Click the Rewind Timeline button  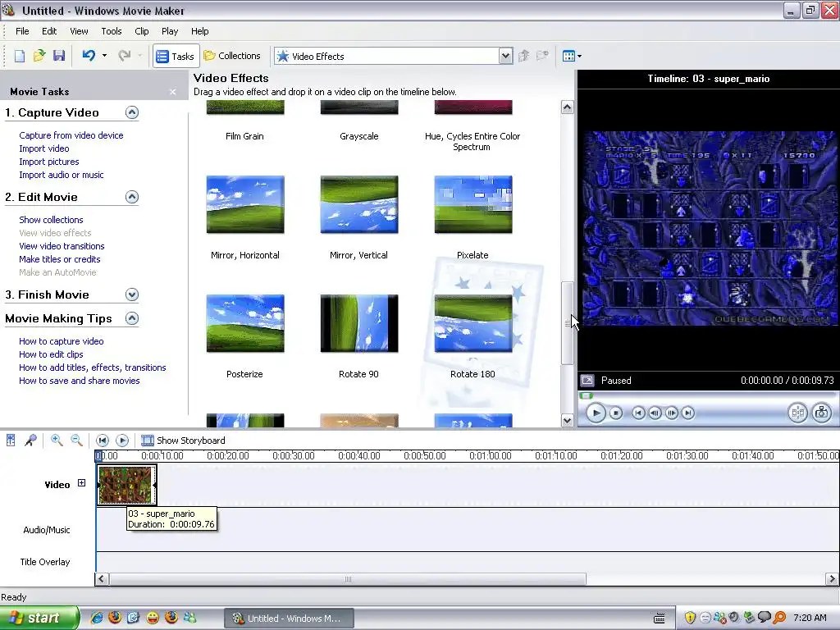click(103, 441)
